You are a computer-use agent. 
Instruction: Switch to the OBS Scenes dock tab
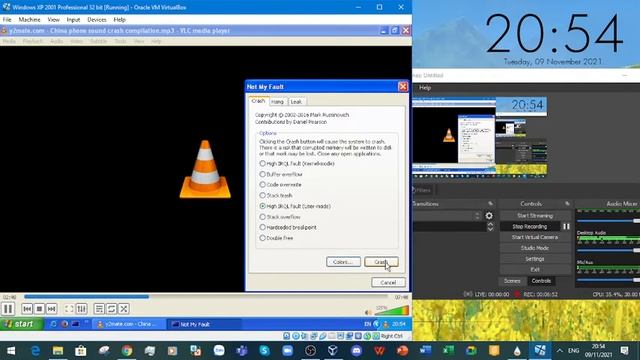(512, 281)
